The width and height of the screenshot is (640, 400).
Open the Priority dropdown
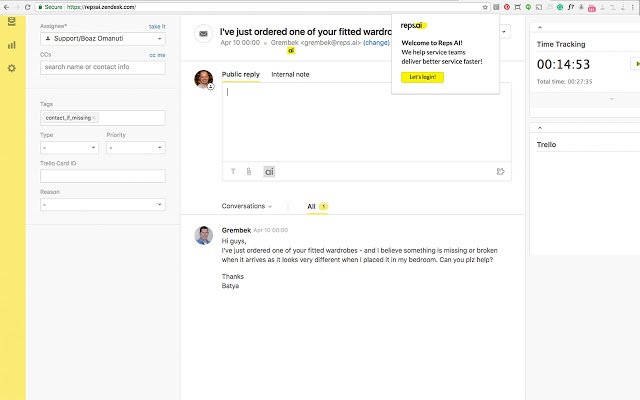click(136, 148)
